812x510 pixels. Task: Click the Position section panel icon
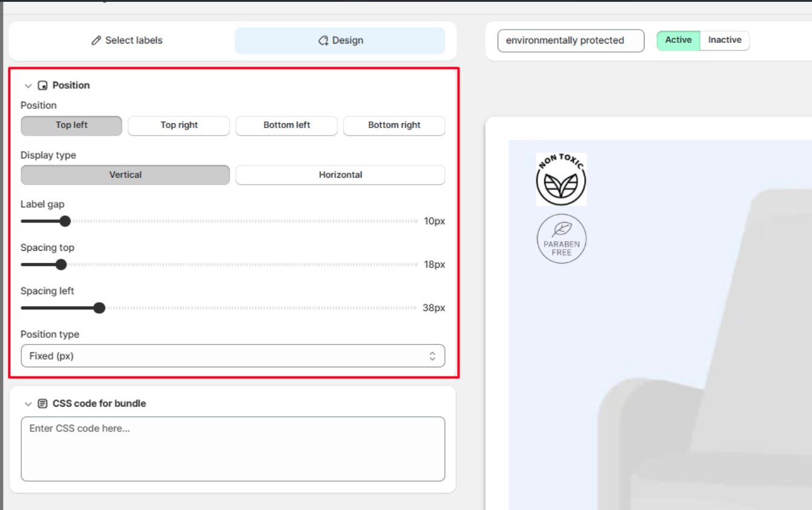pyautogui.click(x=42, y=86)
